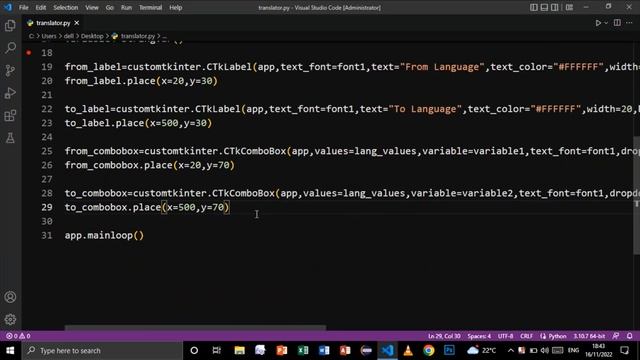This screenshot has width=640, height=360.
Task: Change line ending via CRLF item
Action: coord(526,336)
